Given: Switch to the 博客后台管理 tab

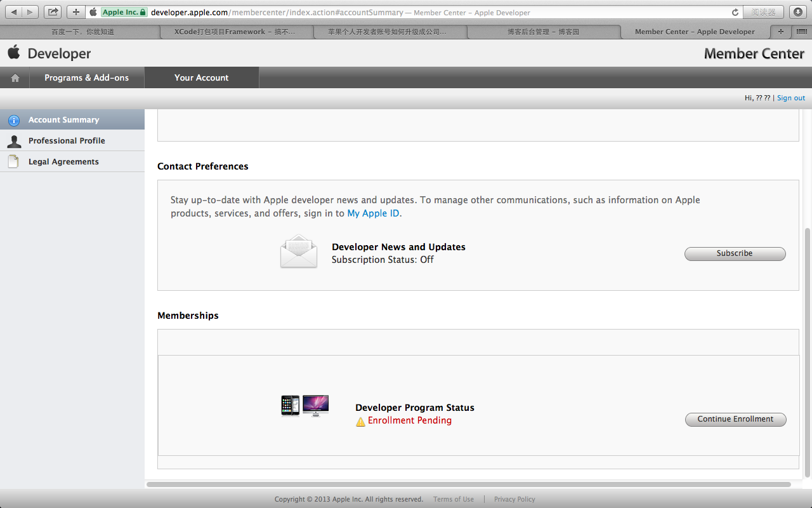Looking at the screenshot, I should coord(544,32).
